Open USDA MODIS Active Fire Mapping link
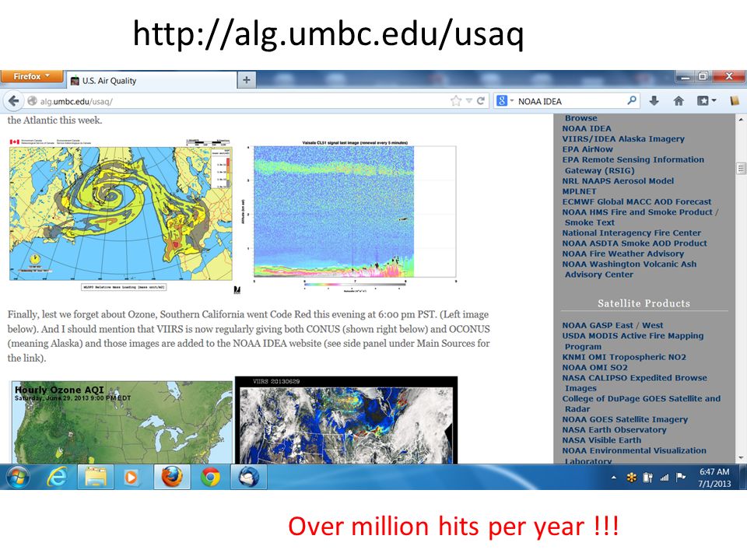The width and height of the screenshot is (747, 560). 633,341
